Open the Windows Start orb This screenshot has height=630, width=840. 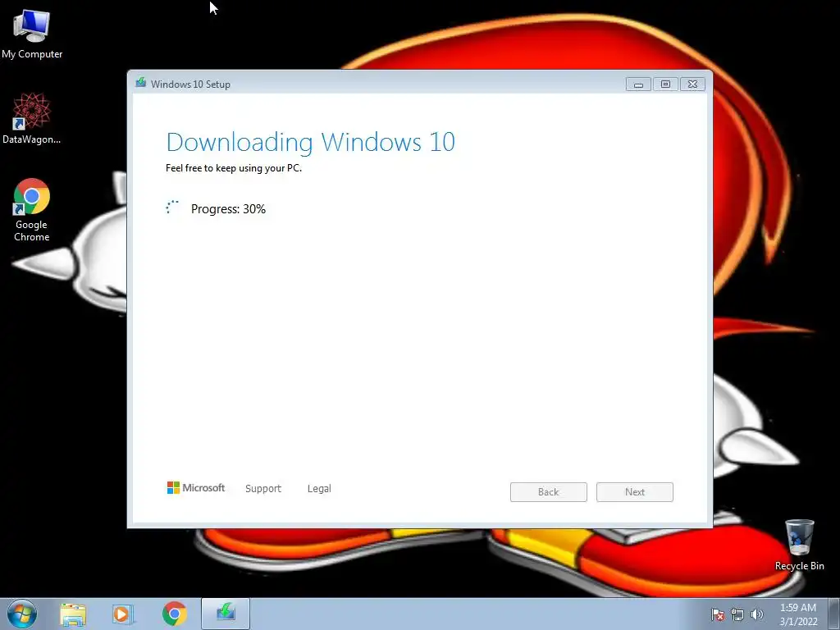coord(22,614)
